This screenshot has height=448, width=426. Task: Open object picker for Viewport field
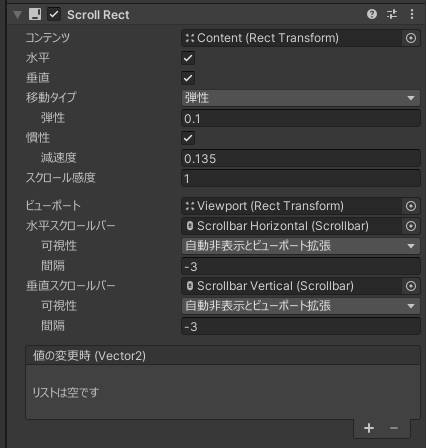point(411,206)
